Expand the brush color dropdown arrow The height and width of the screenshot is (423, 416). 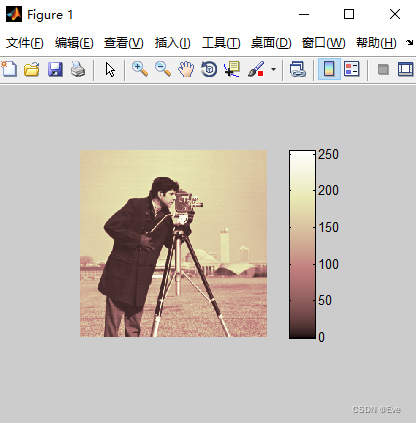pyautogui.click(x=273, y=69)
